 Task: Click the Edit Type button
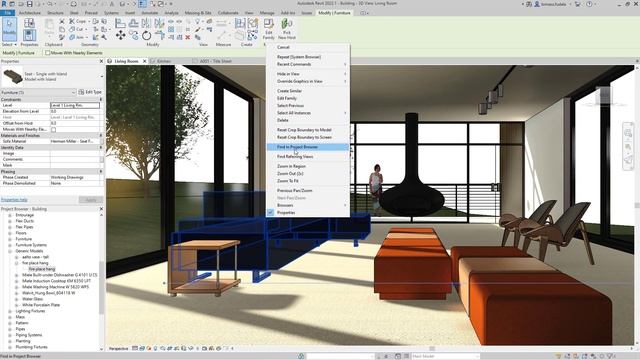90,92
